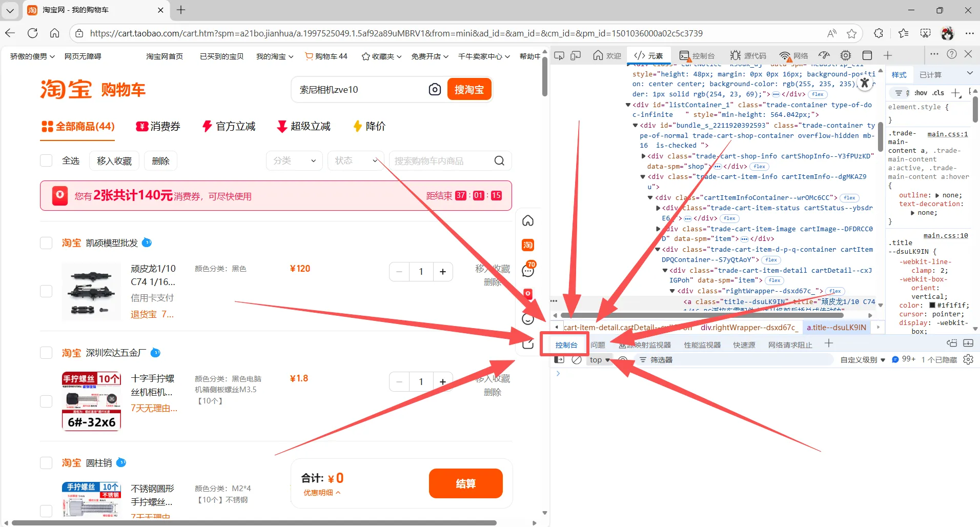Image resolution: width=980 pixels, height=527 pixels.
Task: Open the 已计算 Computed styles tab
Action: pyautogui.click(x=930, y=75)
